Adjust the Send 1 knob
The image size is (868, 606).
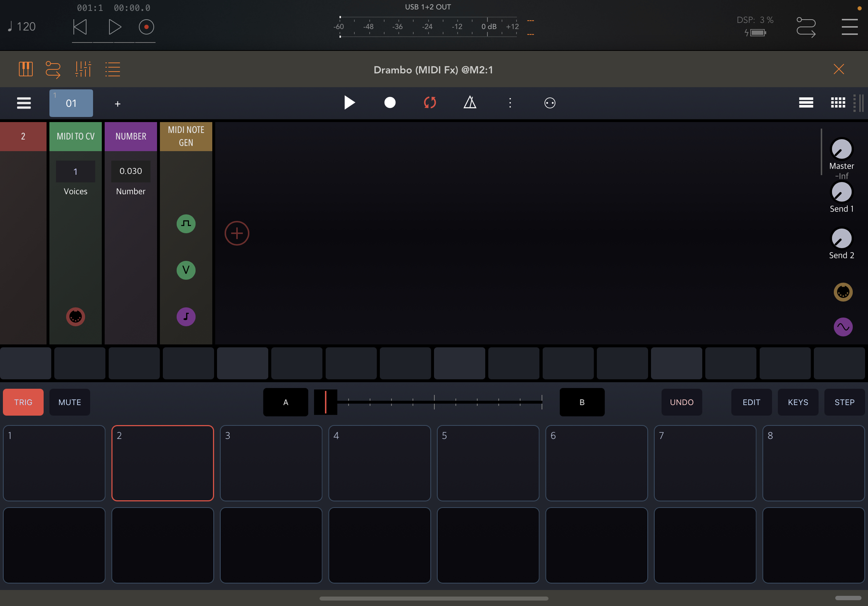(x=841, y=192)
